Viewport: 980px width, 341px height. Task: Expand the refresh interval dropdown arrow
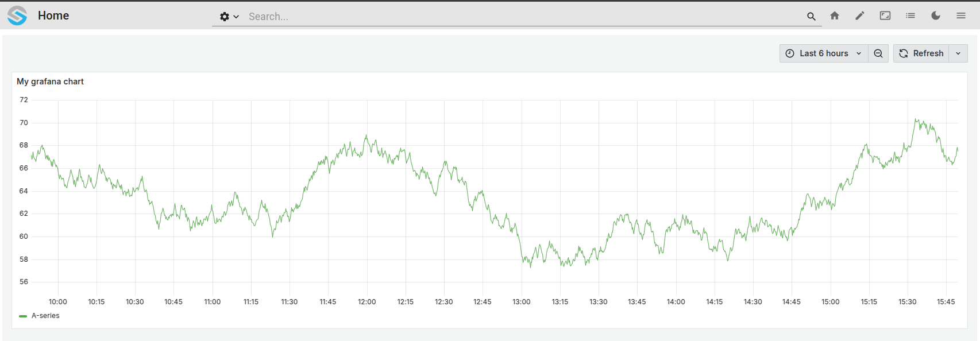[958, 53]
